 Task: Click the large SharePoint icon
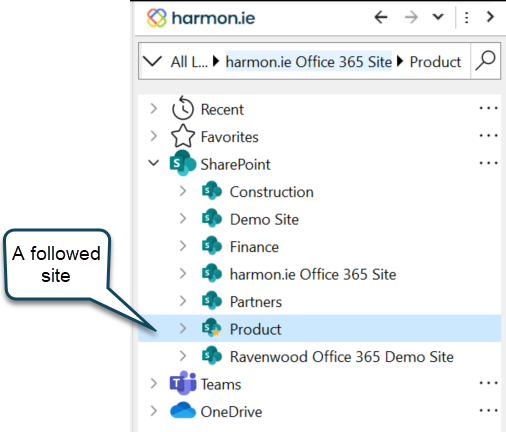(x=183, y=163)
